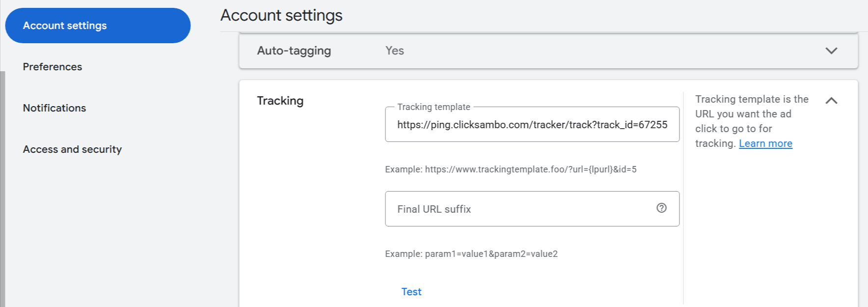Open Notifications in the sidebar

[54, 108]
